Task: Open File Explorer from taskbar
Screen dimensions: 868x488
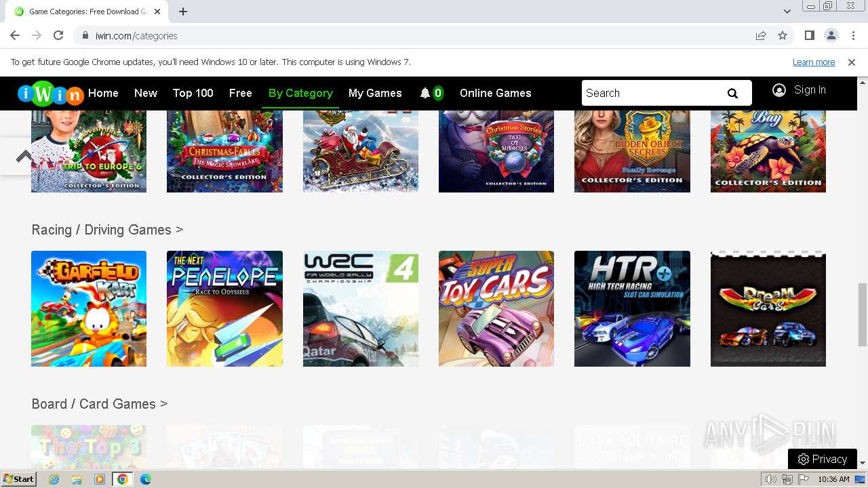Action: (77, 479)
